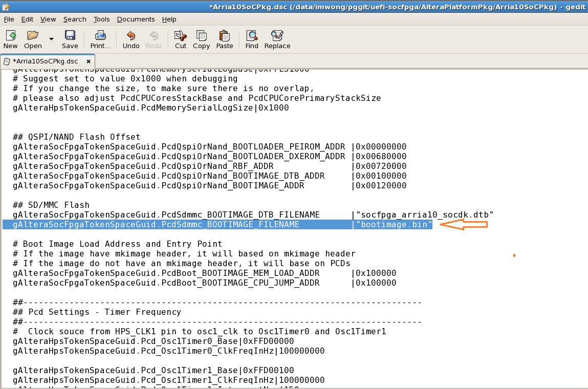Screen dimensions: 588x389
Task: Cut the selected text with Cut icon
Action: (x=180, y=36)
